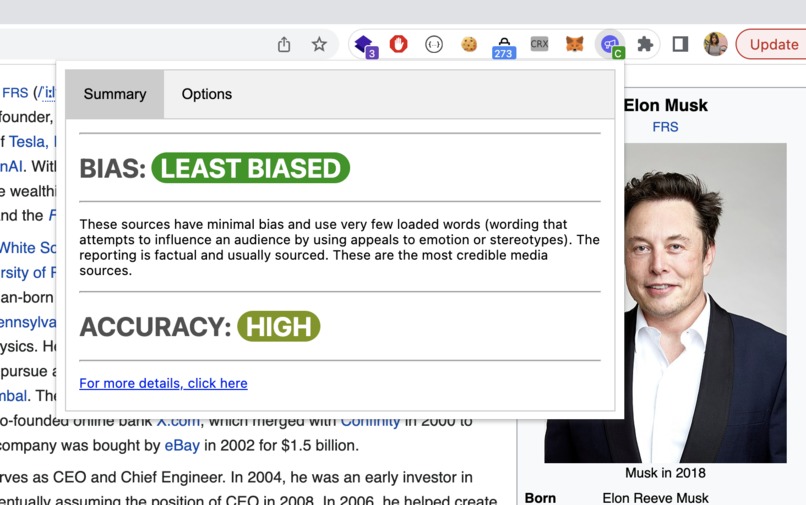Switch to the Options tab

coord(207,94)
